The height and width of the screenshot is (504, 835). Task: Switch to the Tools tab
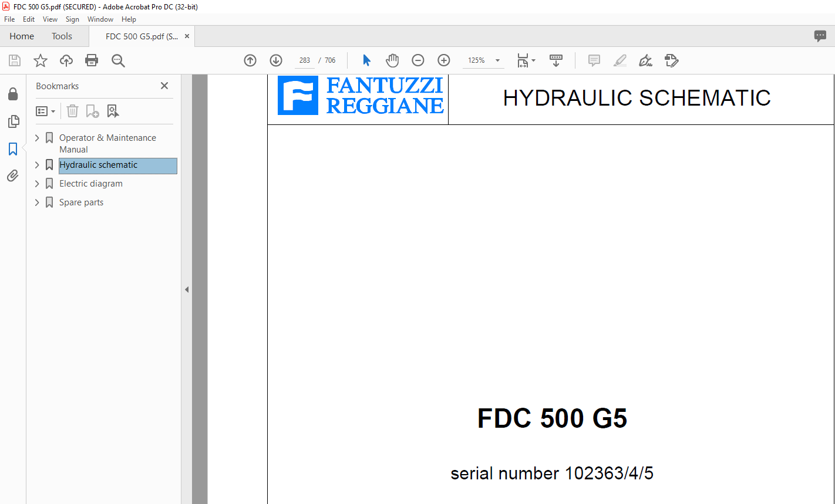tap(62, 36)
